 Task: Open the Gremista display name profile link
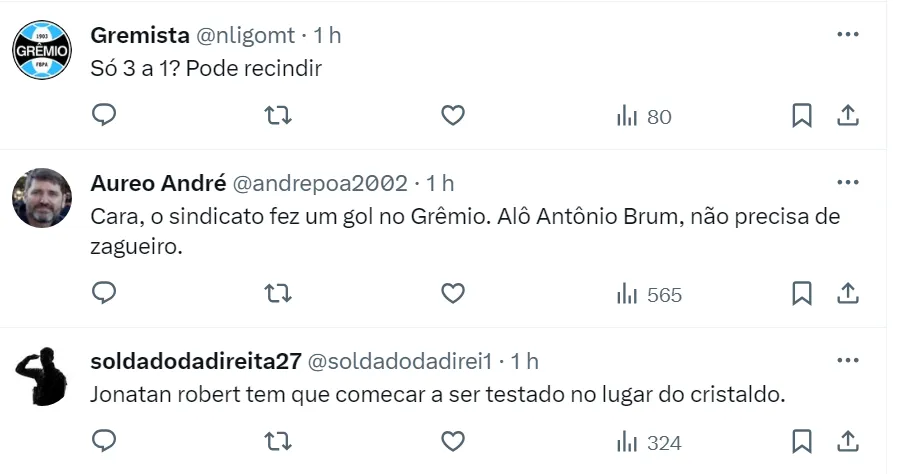(x=140, y=35)
